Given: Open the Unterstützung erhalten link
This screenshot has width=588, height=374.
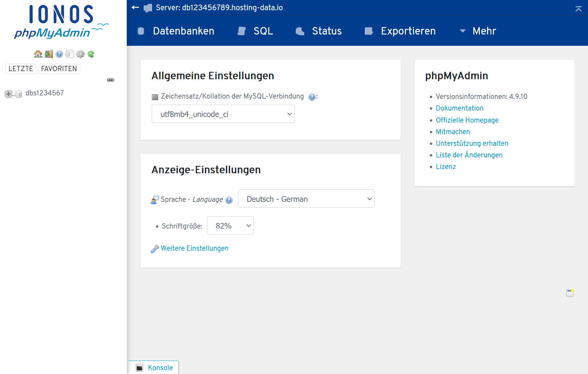Looking at the screenshot, I should [472, 143].
